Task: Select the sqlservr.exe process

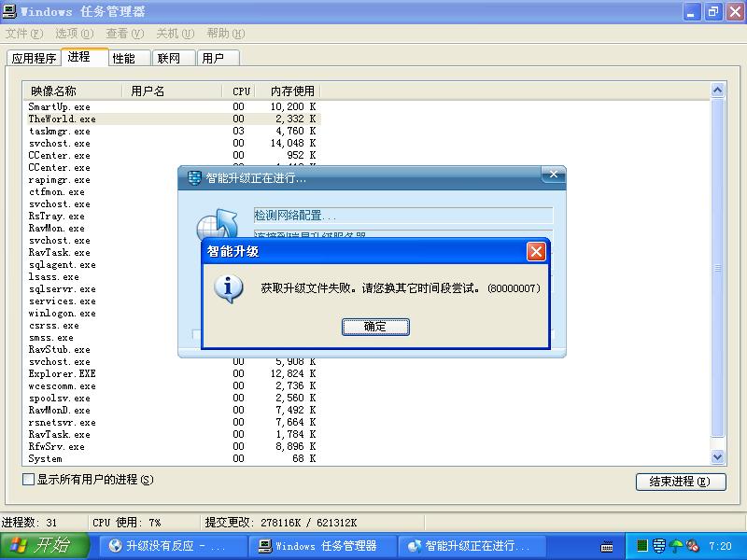Action: [x=62, y=289]
